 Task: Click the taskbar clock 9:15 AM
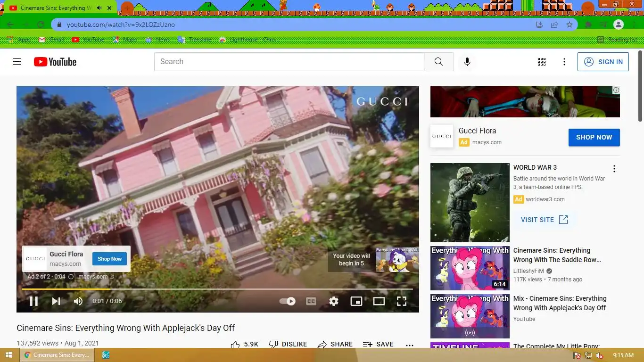(x=623, y=355)
